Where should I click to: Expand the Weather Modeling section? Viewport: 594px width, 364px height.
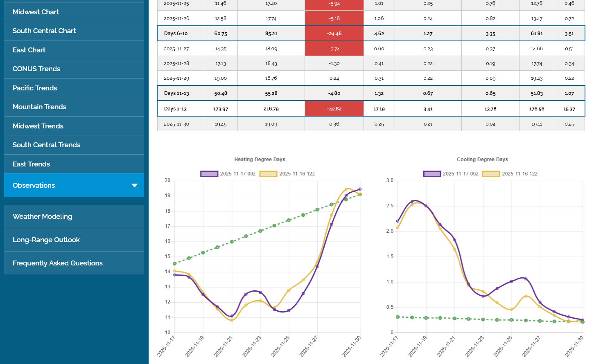click(x=43, y=216)
